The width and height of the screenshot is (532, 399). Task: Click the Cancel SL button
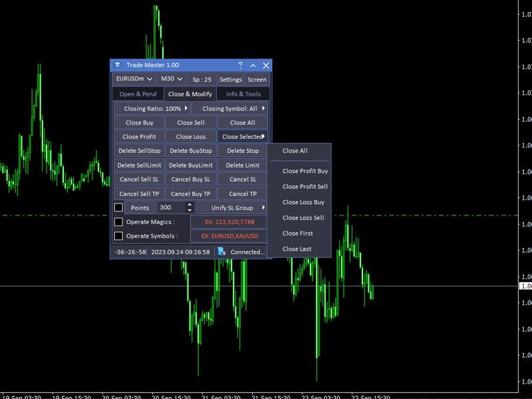click(x=242, y=179)
